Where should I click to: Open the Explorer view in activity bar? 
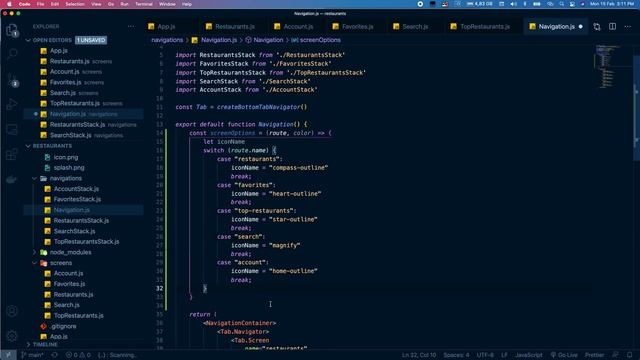click(12, 30)
